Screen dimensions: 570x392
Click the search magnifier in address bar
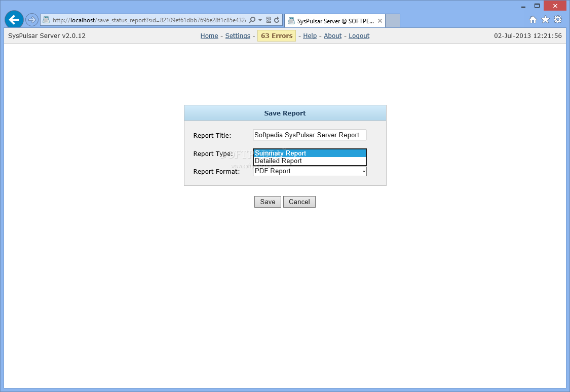pyautogui.click(x=252, y=20)
